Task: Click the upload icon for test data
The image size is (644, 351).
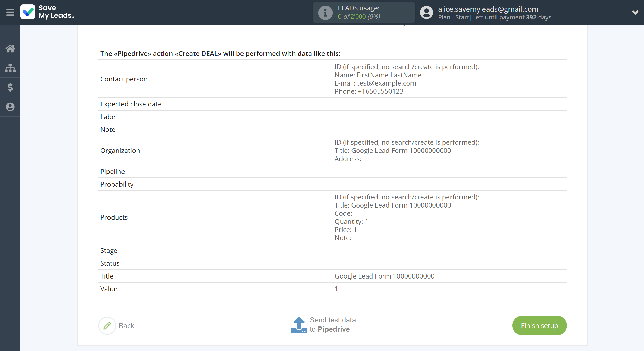Action: tap(299, 325)
